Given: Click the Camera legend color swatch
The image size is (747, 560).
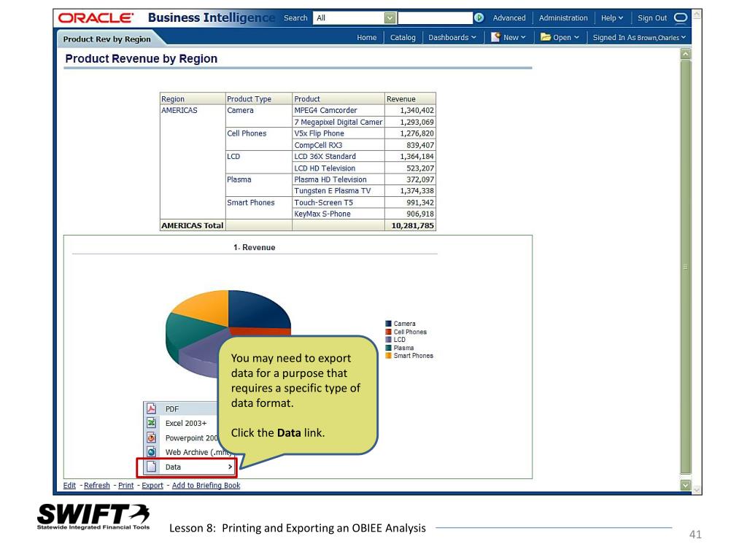Looking at the screenshot, I should point(388,323).
